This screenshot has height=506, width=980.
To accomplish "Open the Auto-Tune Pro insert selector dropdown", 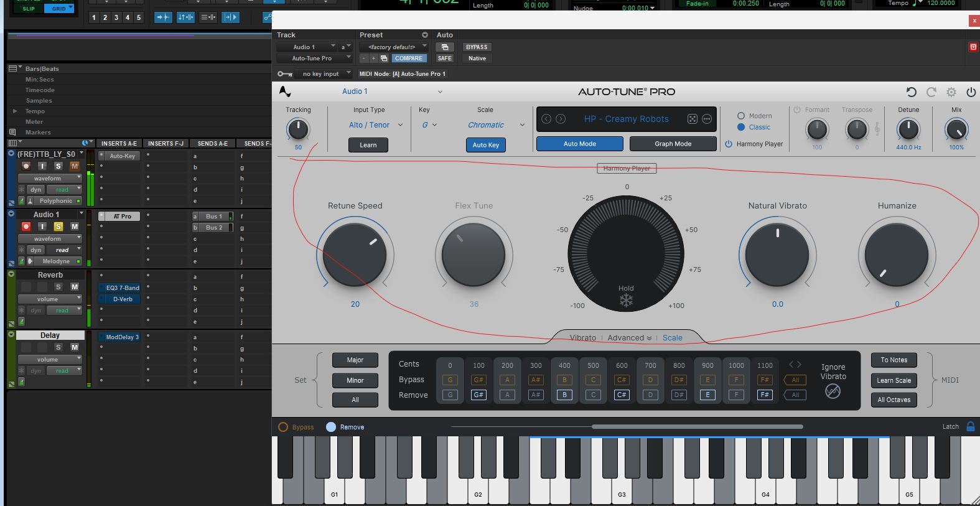I will 314,58.
